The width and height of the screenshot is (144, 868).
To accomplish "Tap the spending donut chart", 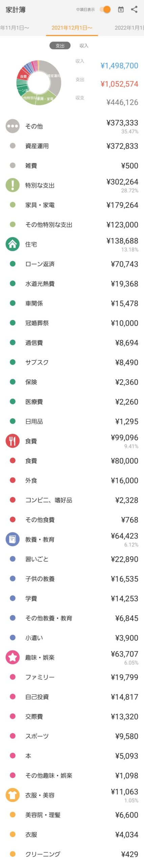I will click(39, 83).
